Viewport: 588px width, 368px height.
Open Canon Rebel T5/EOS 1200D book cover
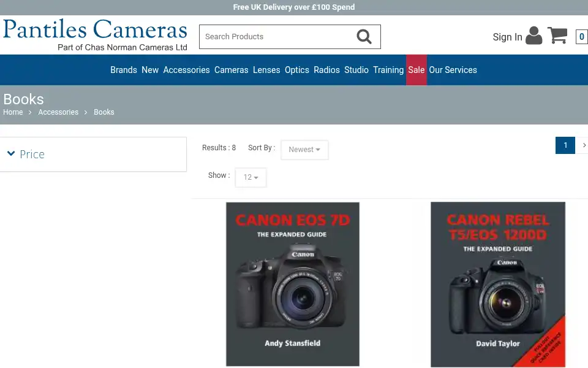coord(498,285)
